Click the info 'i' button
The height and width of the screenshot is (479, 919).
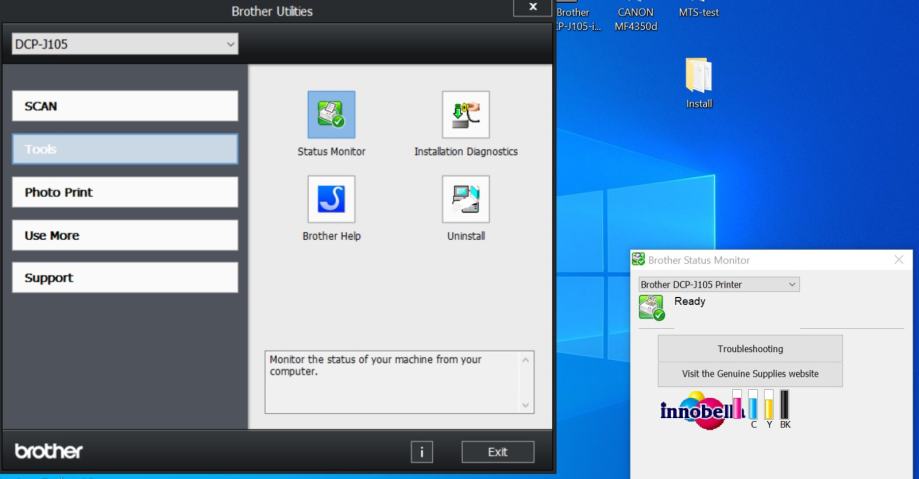421,452
